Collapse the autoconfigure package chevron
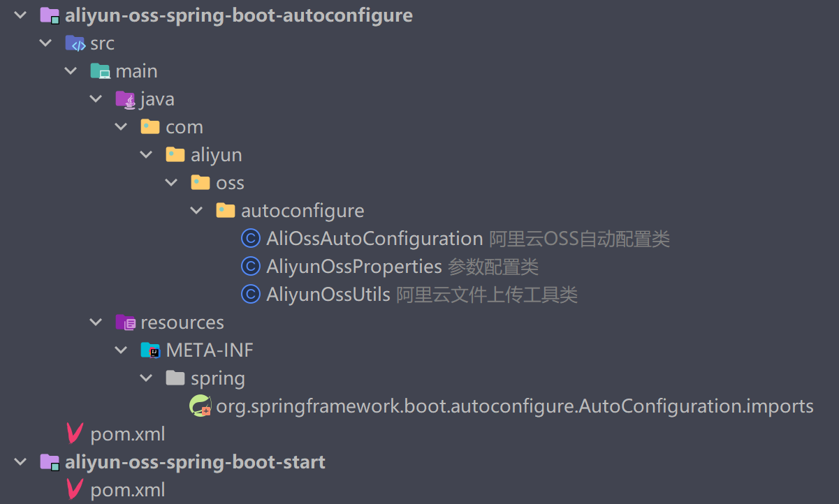Image resolution: width=839 pixels, height=504 pixels. [196, 211]
